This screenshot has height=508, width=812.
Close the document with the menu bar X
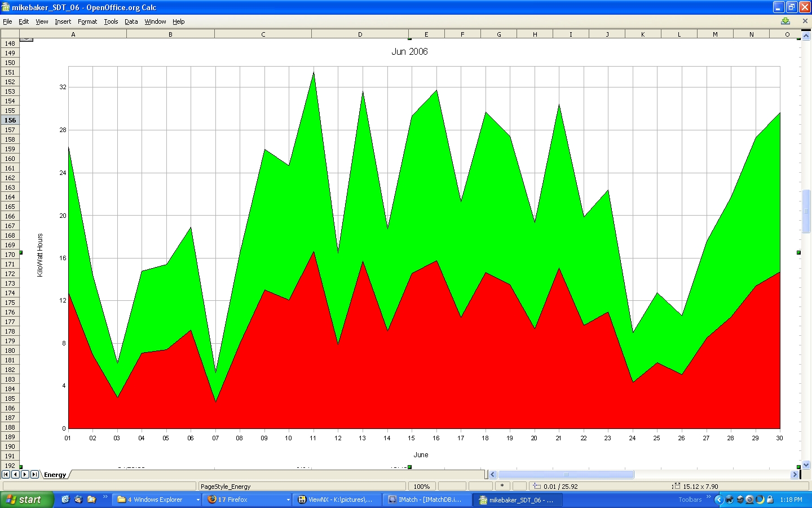point(805,21)
